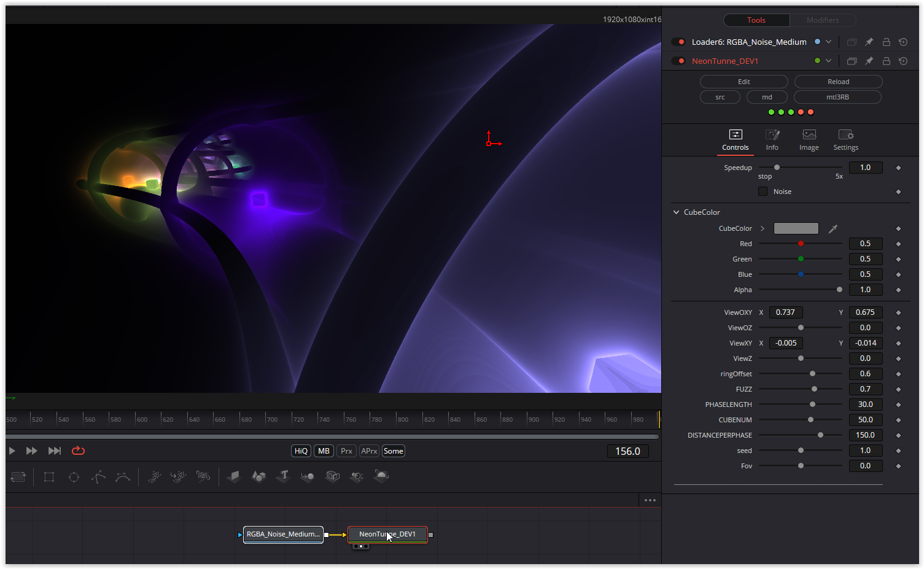
Task: Click the DISTANCEPERPHASE slider handle
Action: [820, 436]
